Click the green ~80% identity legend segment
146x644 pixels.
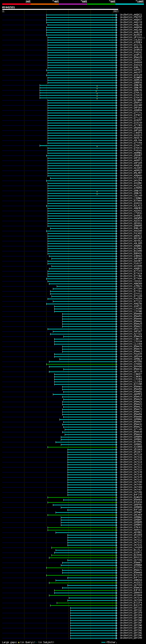tap(101, 4)
